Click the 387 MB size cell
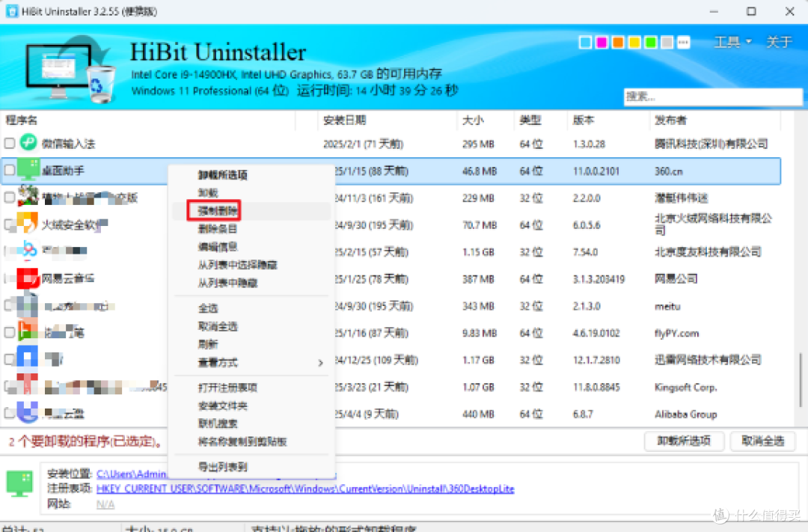Image resolution: width=808 pixels, height=532 pixels. tap(478, 279)
